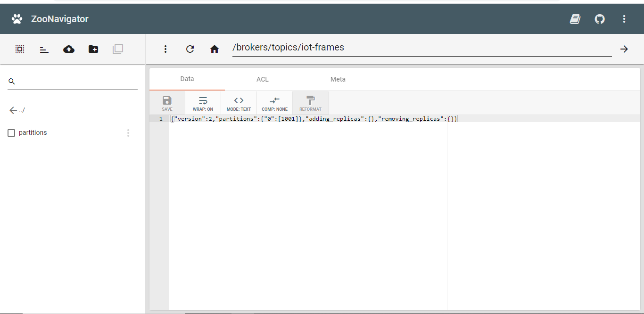Click the refresh node icon
This screenshot has height=314, width=644.
pos(190,49)
